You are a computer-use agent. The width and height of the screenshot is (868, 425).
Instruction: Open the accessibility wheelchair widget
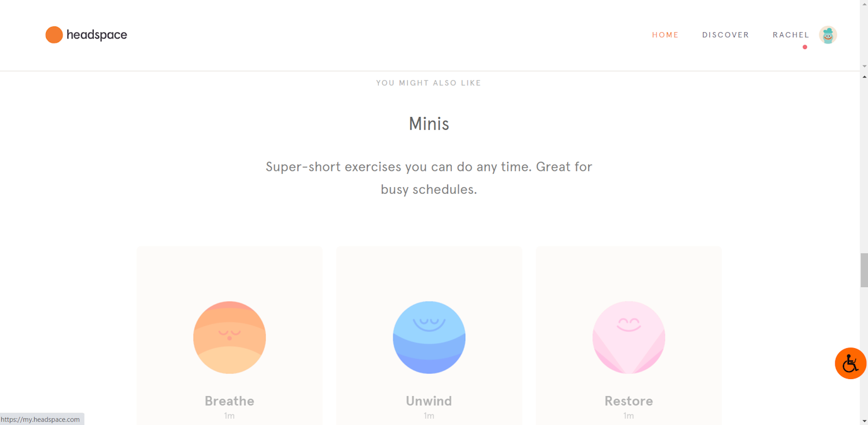[x=850, y=363]
